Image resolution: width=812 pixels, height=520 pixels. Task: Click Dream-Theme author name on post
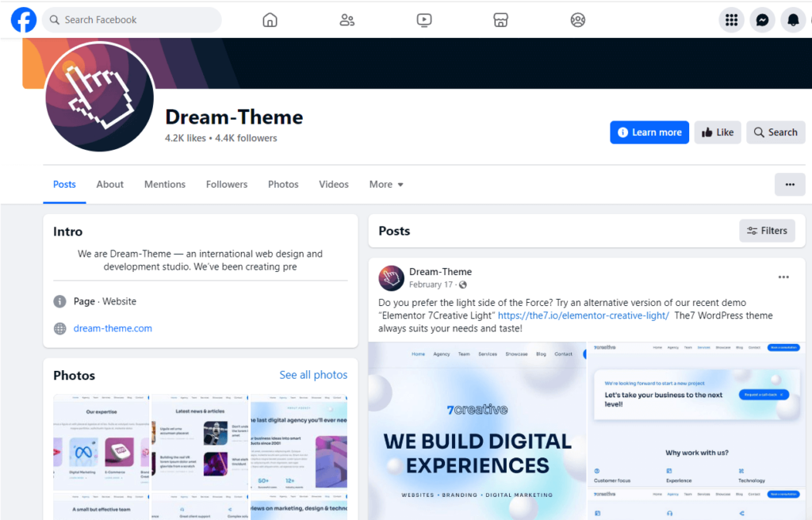tap(440, 271)
